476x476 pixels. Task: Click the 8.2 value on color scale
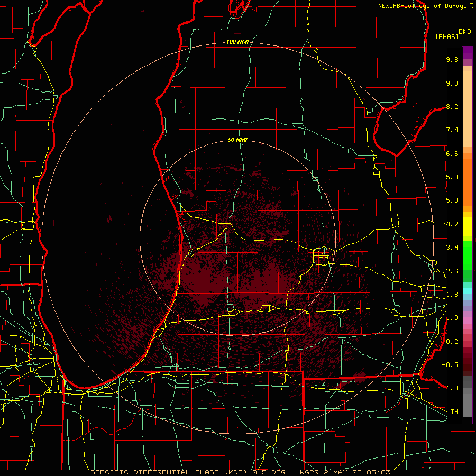click(452, 106)
